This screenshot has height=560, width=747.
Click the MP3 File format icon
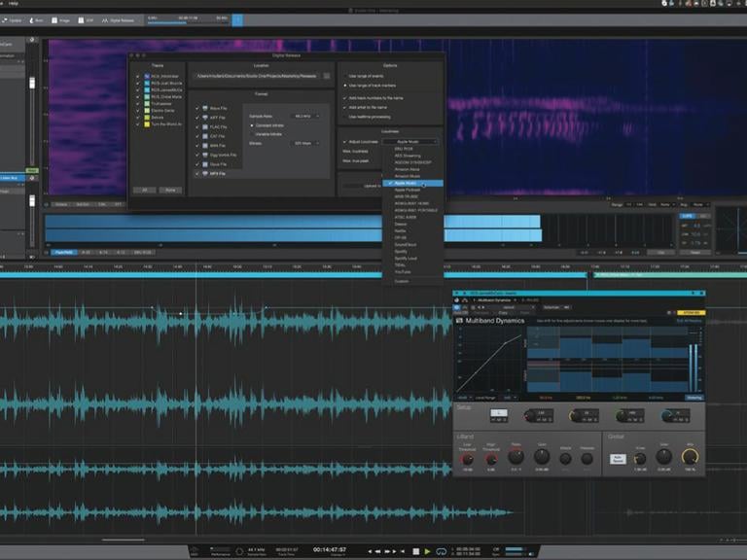point(204,173)
